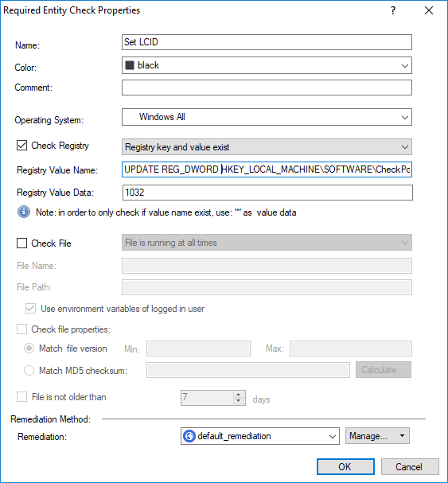Screen dimensions: 448x483
Task: Click the black color square swatch
Action: pyautogui.click(x=130, y=65)
